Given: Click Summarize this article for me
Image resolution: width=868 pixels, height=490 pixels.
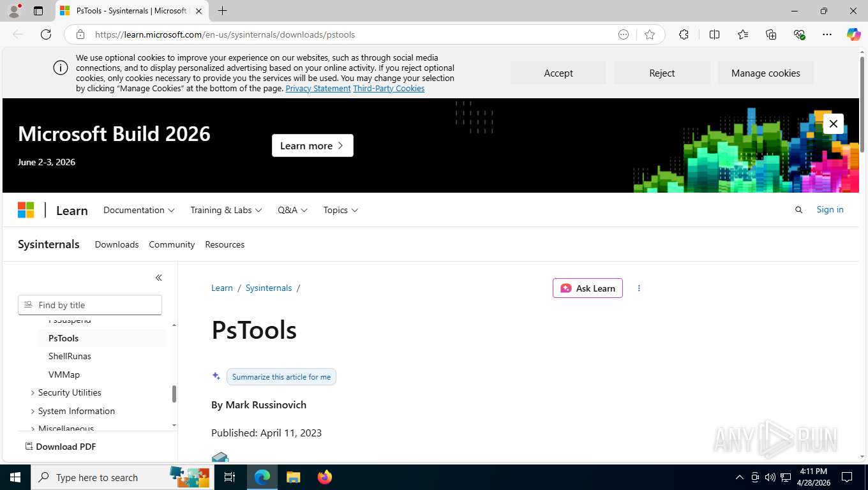Looking at the screenshot, I should 281,377.
